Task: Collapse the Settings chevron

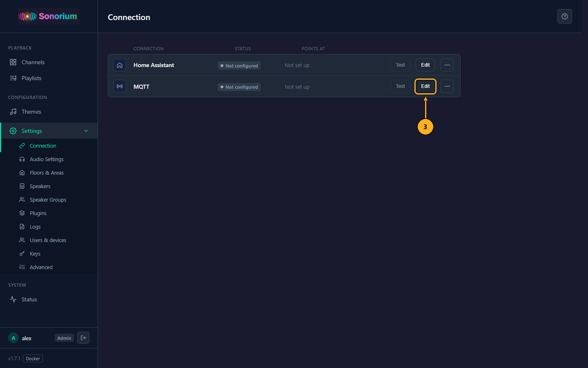Action: click(86, 131)
